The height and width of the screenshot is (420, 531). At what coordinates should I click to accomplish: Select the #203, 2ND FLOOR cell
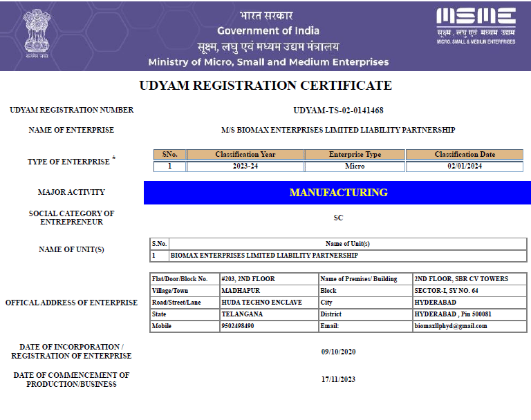coord(269,279)
